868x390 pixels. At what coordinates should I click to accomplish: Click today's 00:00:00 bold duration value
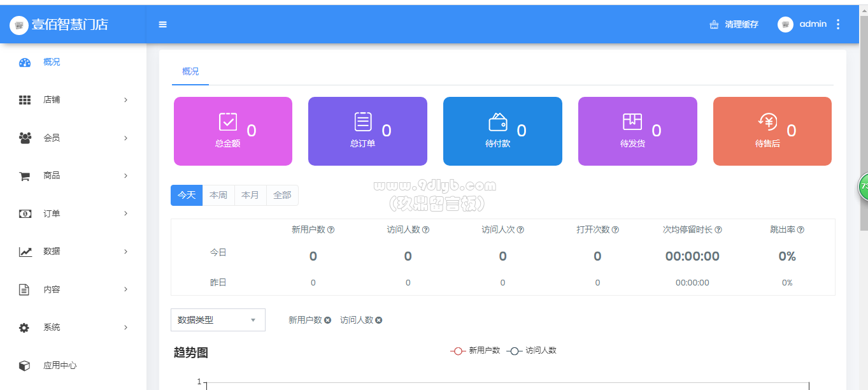click(692, 256)
